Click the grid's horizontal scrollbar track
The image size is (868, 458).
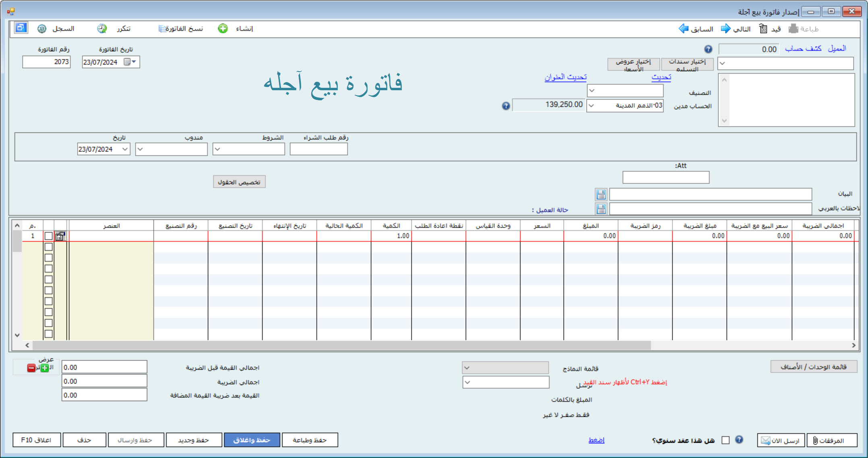coord(749,345)
